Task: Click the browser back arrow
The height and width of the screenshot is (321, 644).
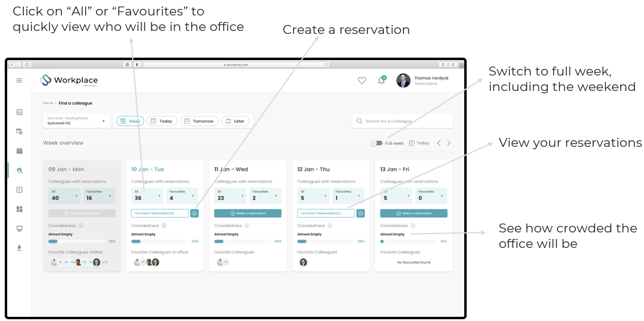Action: coord(12,65)
